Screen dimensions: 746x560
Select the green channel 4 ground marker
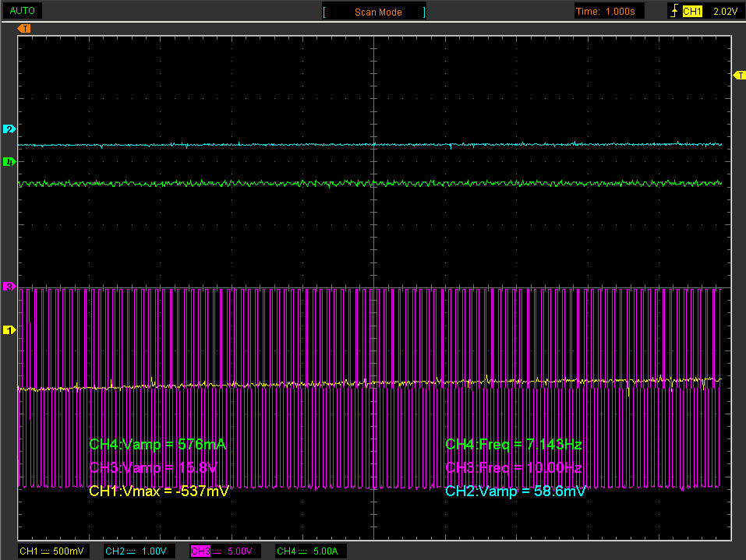[9, 162]
